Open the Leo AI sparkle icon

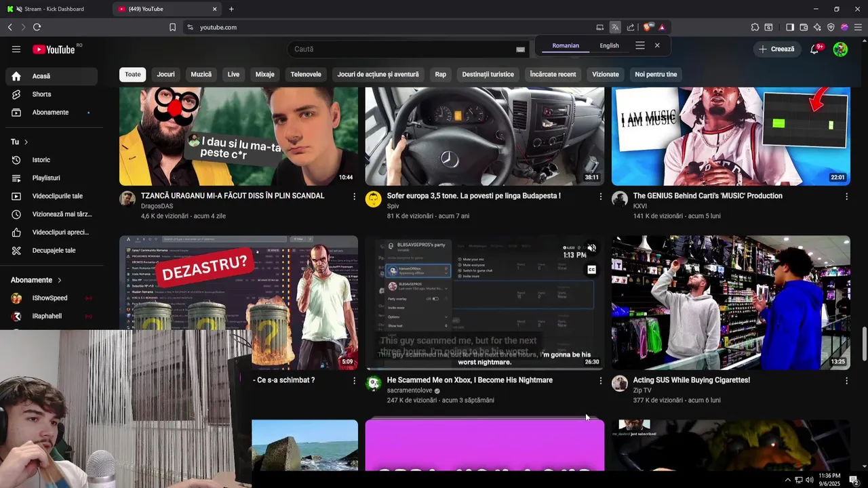tap(817, 27)
